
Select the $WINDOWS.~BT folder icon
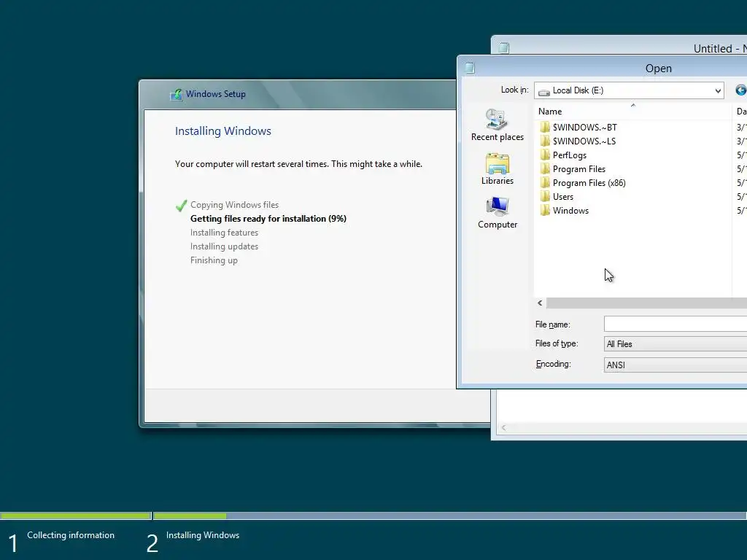tap(545, 127)
